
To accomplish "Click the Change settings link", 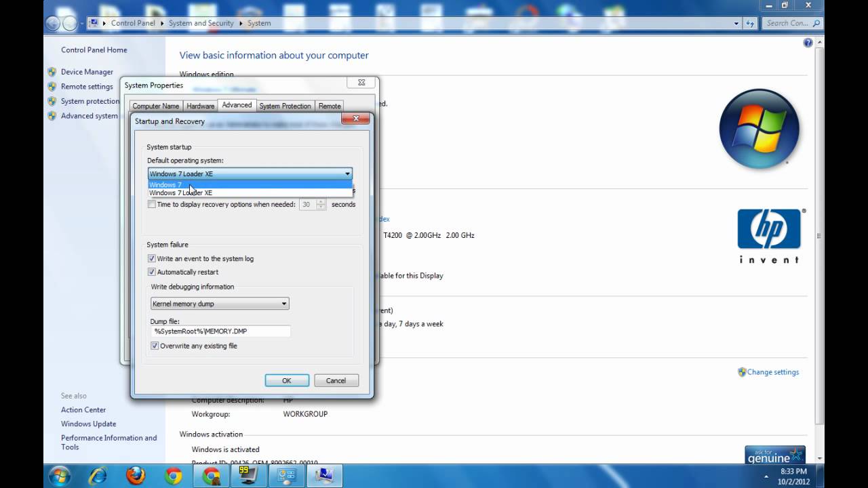I will pyautogui.click(x=773, y=372).
